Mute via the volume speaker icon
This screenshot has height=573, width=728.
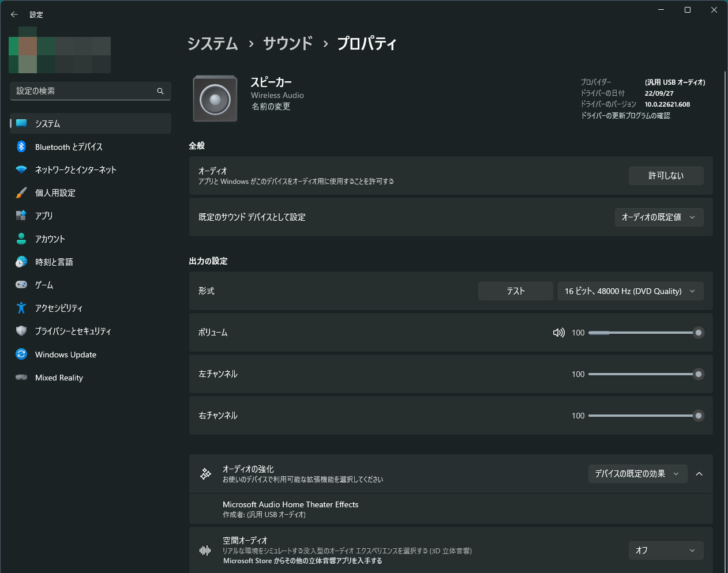[x=558, y=333]
